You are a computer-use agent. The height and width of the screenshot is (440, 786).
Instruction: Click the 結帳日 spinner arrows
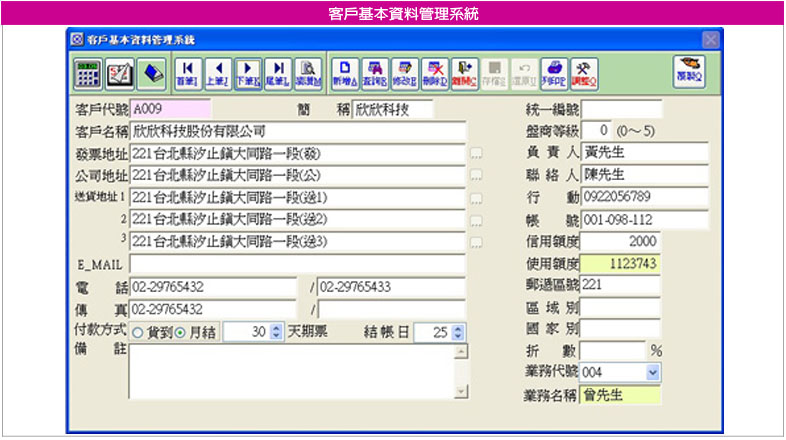point(457,332)
